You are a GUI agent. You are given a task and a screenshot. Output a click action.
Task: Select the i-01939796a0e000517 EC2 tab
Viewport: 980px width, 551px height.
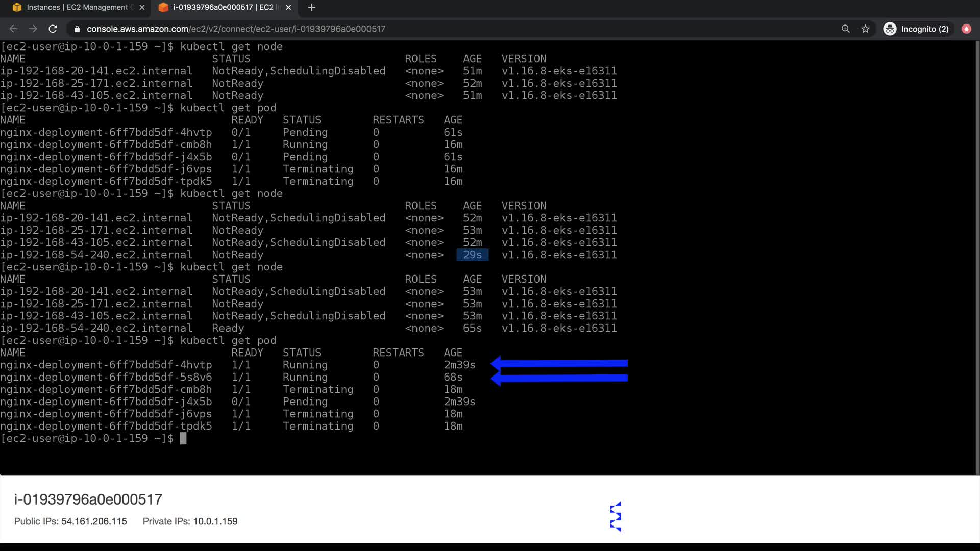[223, 7]
